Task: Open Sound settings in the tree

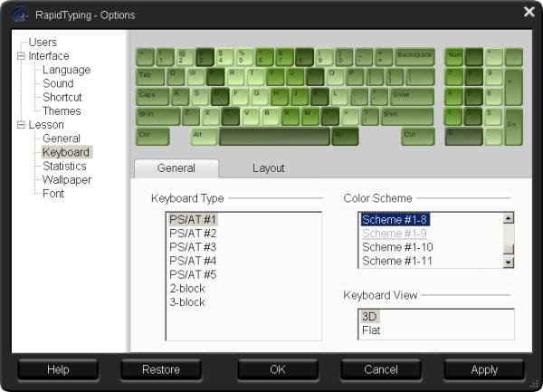Action: click(58, 83)
